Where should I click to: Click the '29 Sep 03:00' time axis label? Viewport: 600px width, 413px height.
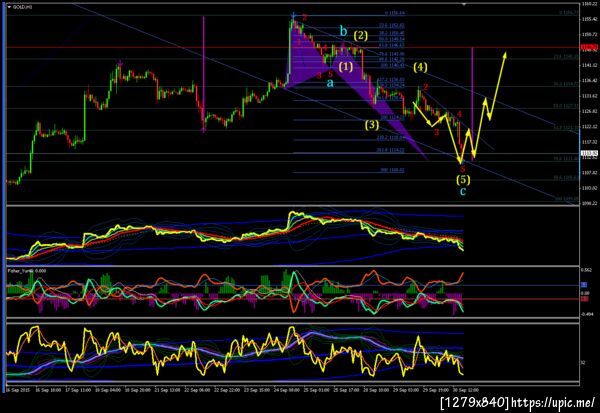tap(406, 390)
